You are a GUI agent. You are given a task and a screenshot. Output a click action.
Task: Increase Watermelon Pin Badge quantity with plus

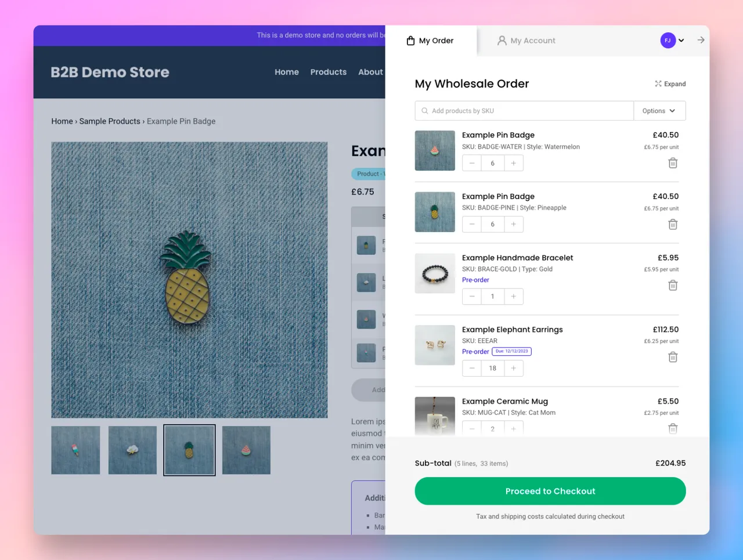point(513,163)
